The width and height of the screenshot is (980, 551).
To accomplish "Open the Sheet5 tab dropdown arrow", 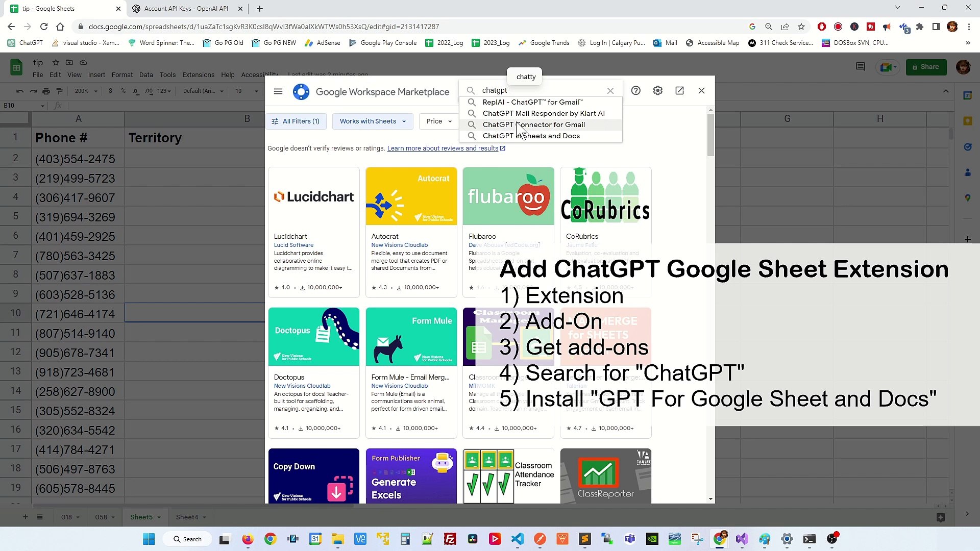I will click(x=159, y=517).
